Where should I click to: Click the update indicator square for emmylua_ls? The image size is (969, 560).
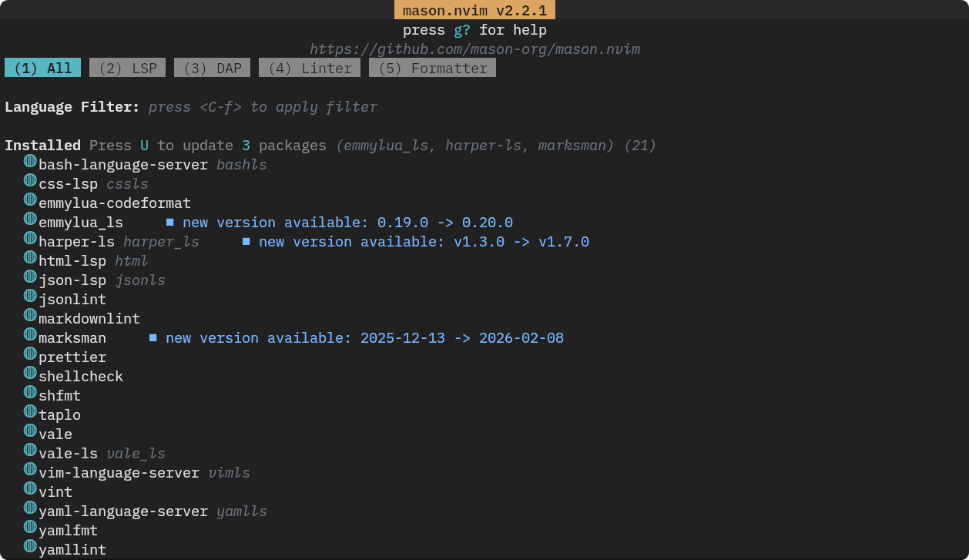pyautogui.click(x=170, y=223)
